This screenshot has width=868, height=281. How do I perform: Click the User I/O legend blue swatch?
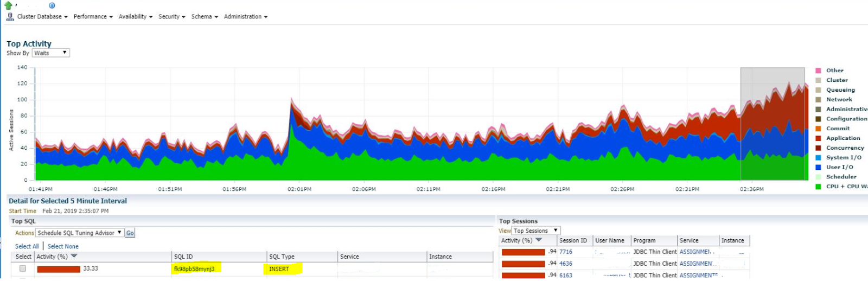pyautogui.click(x=818, y=167)
